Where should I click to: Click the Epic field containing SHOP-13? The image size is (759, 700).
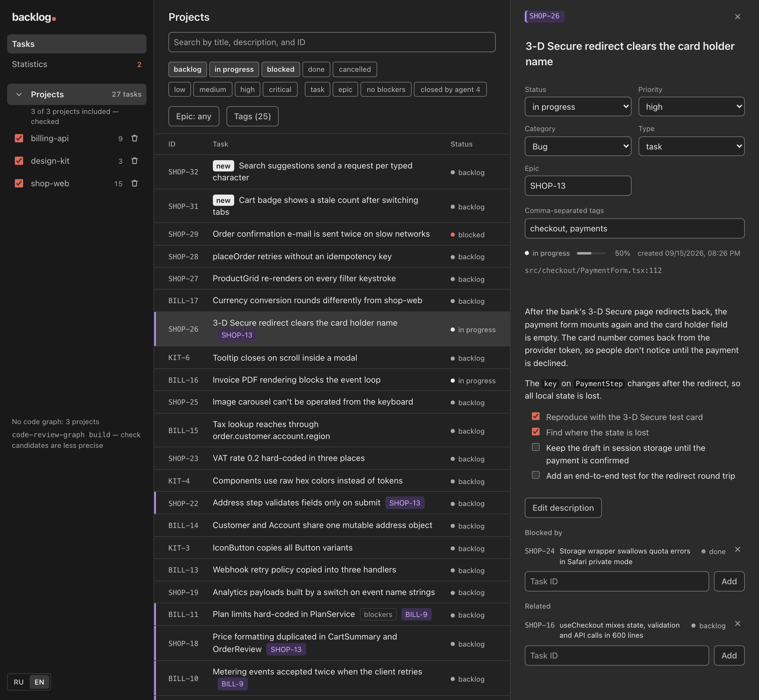click(x=578, y=186)
